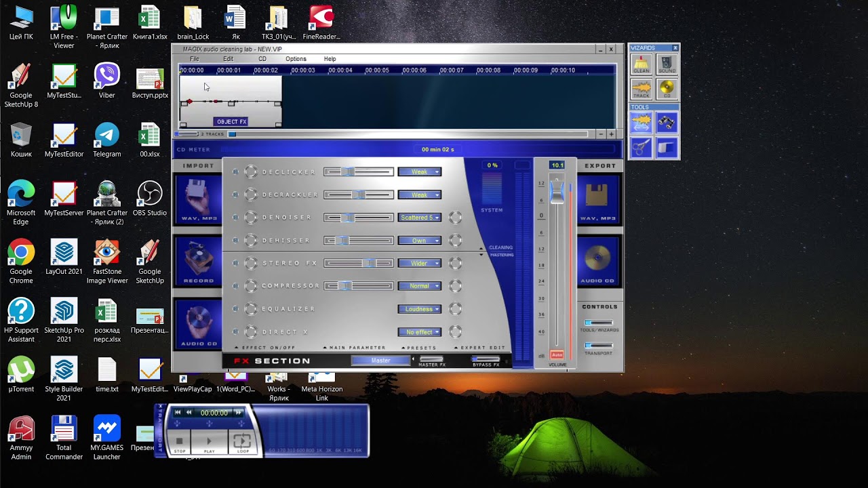This screenshot has height=488, width=868.
Task: Toggle the Master FX switch
Action: coord(432,359)
